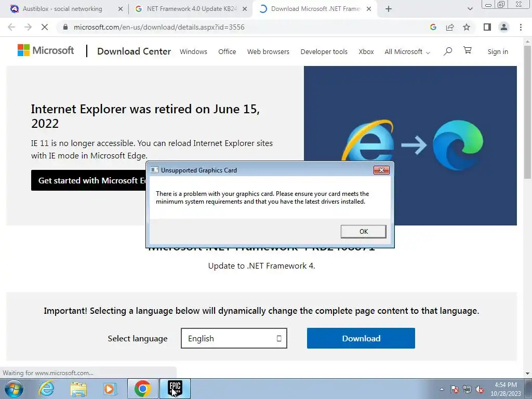Open Windows menu item
The height and width of the screenshot is (399, 532).
click(193, 51)
